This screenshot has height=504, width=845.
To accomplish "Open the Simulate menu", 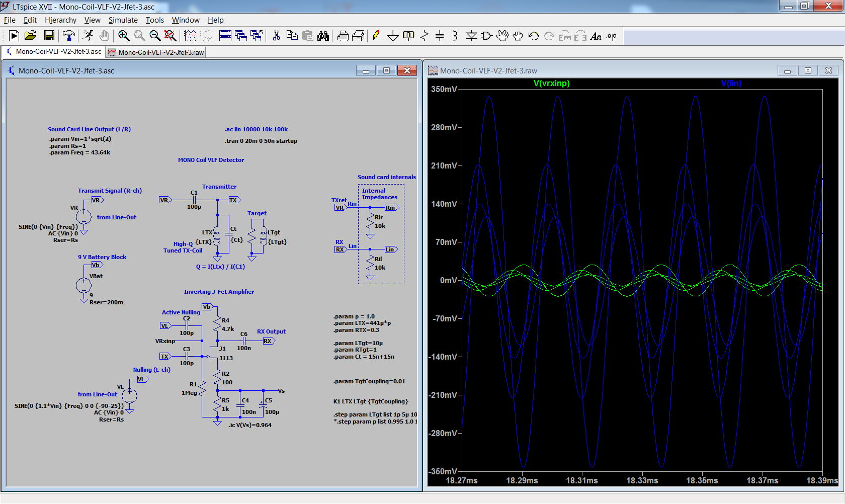I will (123, 20).
